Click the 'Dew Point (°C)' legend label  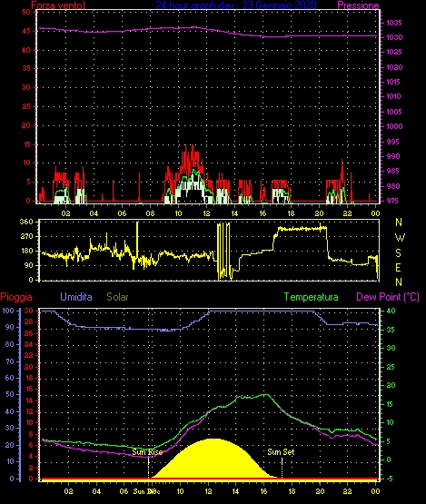click(388, 297)
